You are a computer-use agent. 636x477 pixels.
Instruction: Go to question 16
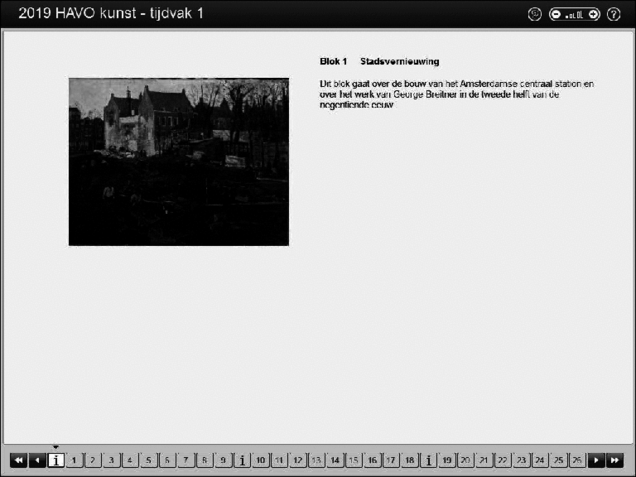[372, 460]
